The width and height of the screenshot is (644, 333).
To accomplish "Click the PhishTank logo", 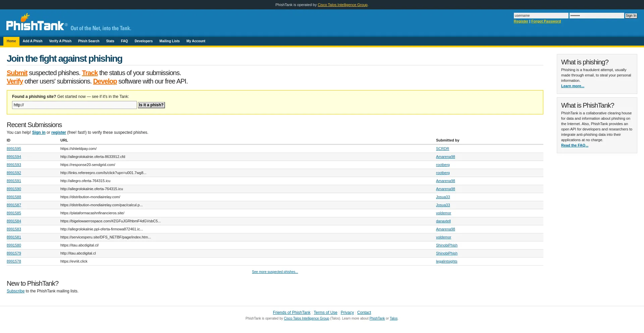I will [37, 22].
